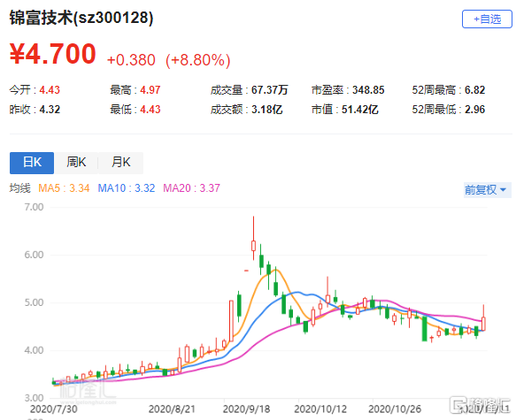The width and height of the screenshot is (516, 420).
Task: Click the 2020/7/30 date axis label
Action: click(x=54, y=409)
